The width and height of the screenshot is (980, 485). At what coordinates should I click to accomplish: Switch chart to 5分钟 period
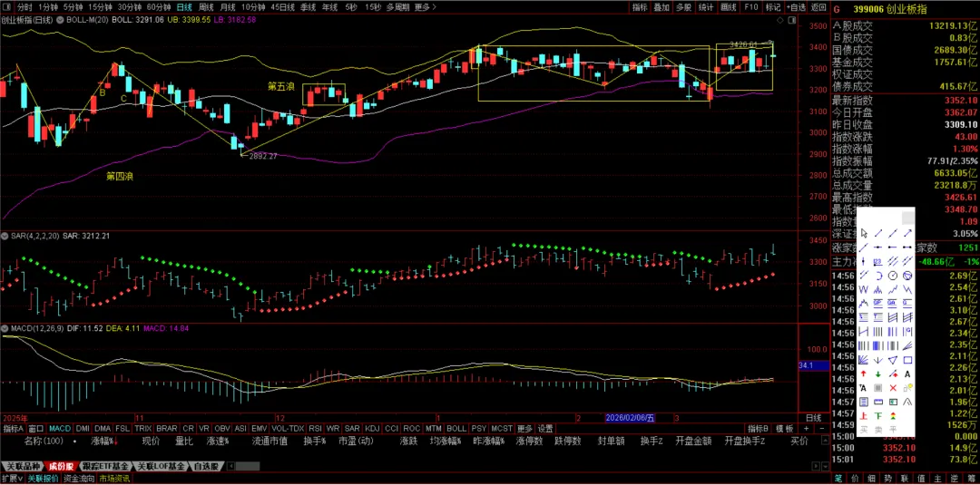(73, 7)
